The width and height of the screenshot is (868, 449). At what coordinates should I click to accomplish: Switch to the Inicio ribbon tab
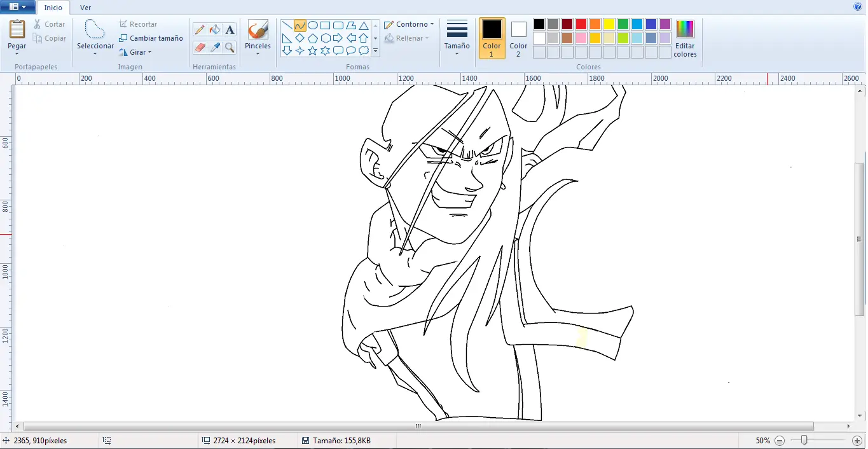(x=53, y=8)
